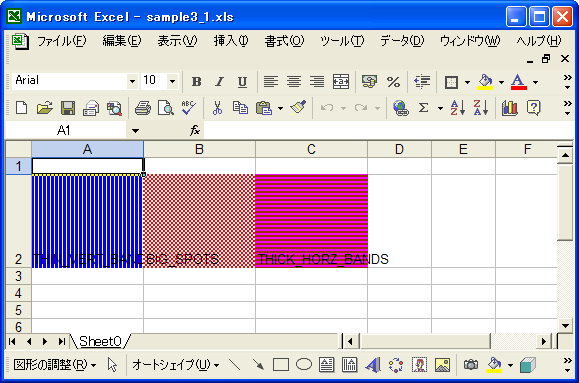Click the Name Box showing A1
Screen dimensions: 579x383
point(66,130)
